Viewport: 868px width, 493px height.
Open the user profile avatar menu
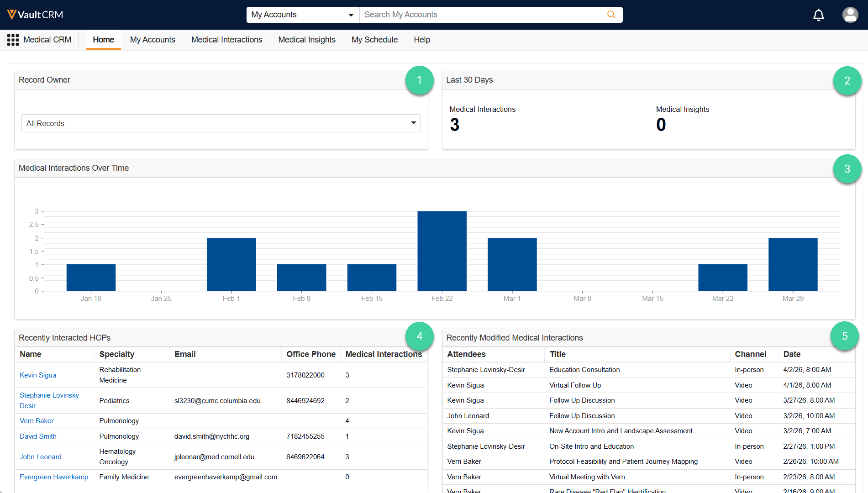[850, 15]
